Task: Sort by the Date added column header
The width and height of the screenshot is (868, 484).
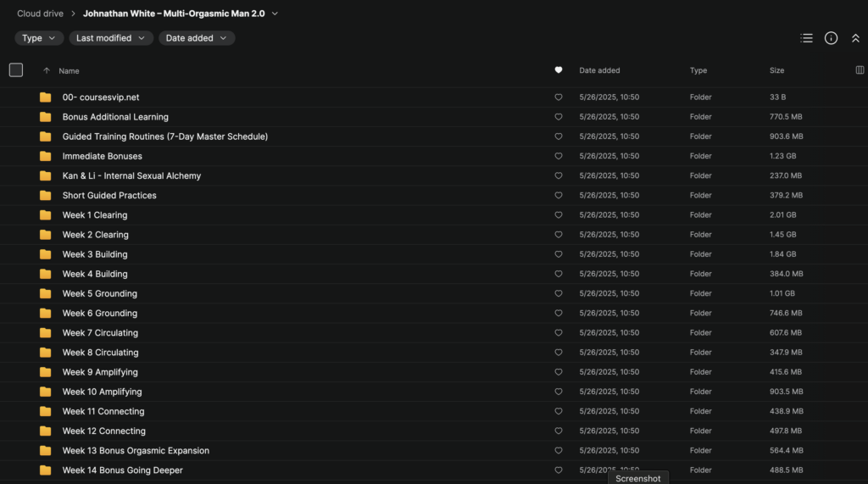Action: [599, 70]
